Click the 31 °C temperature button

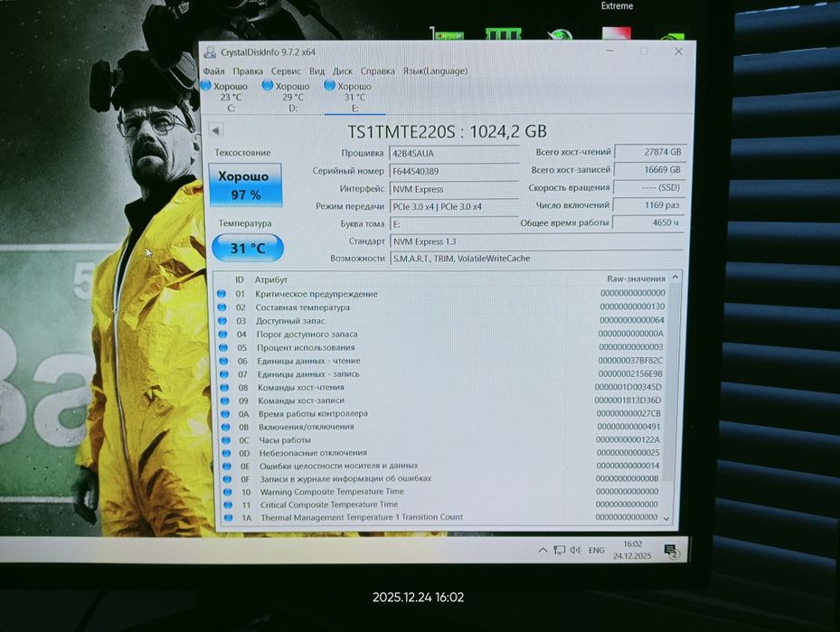click(x=248, y=248)
